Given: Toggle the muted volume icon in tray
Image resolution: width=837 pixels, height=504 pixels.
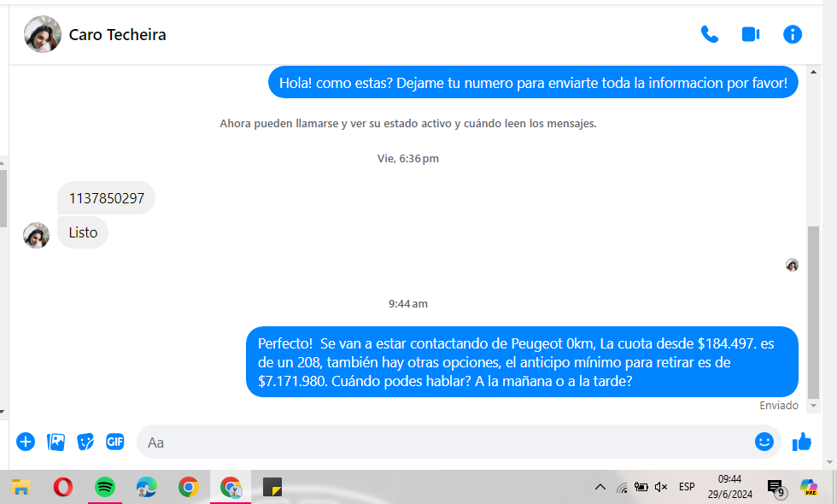Looking at the screenshot, I should click(x=661, y=487).
